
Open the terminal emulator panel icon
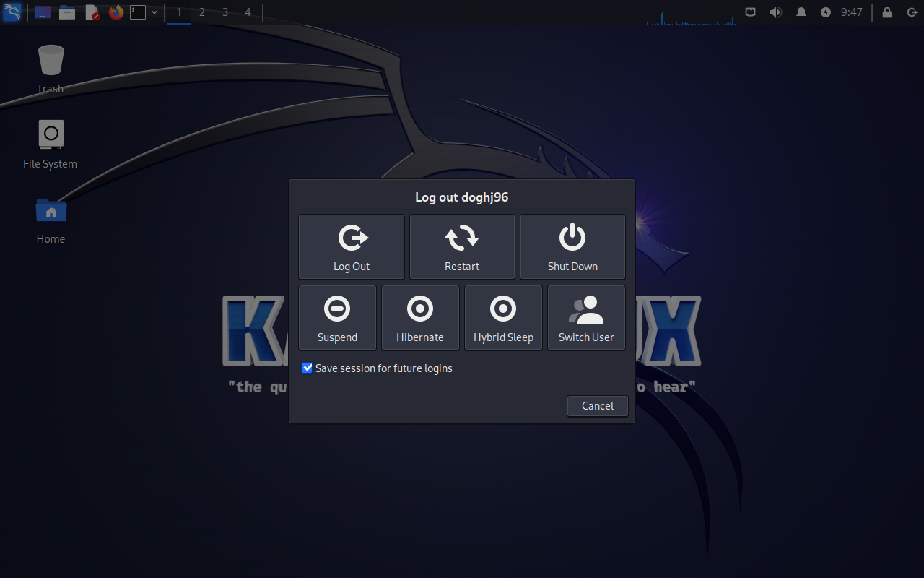(x=137, y=12)
